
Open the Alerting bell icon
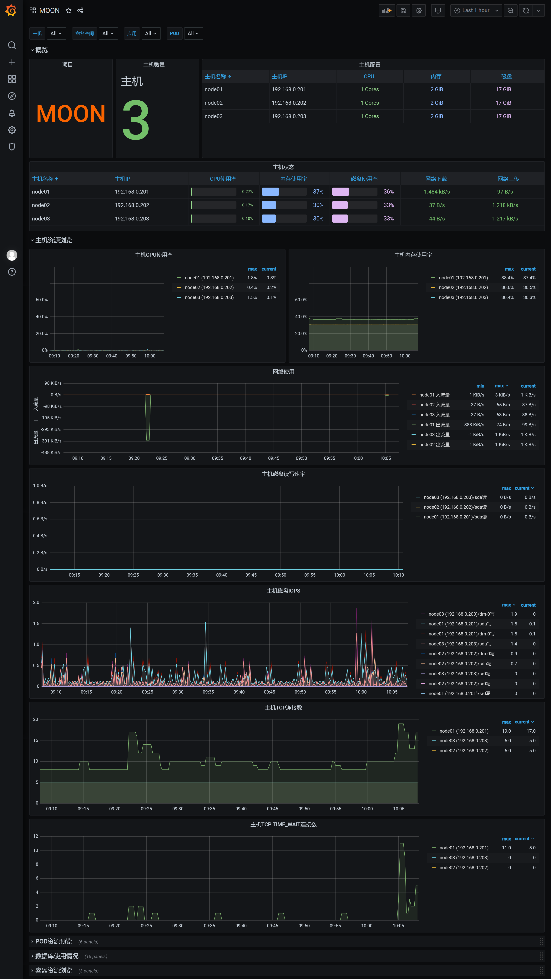pos(12,113)
